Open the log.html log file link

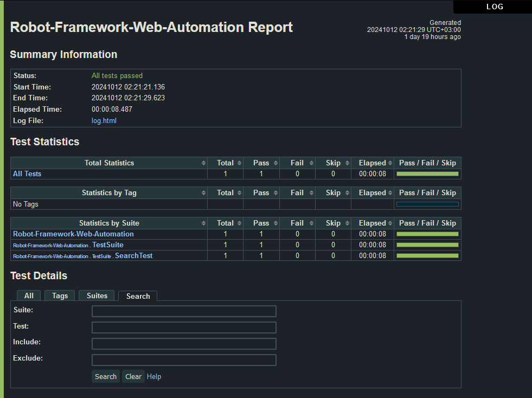click(x=104, y=121)
